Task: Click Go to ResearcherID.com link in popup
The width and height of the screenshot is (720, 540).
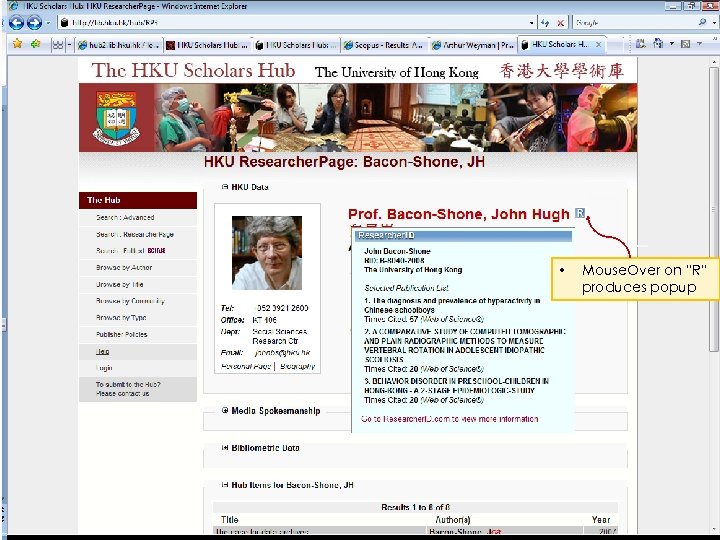Action: pos(450,419)
